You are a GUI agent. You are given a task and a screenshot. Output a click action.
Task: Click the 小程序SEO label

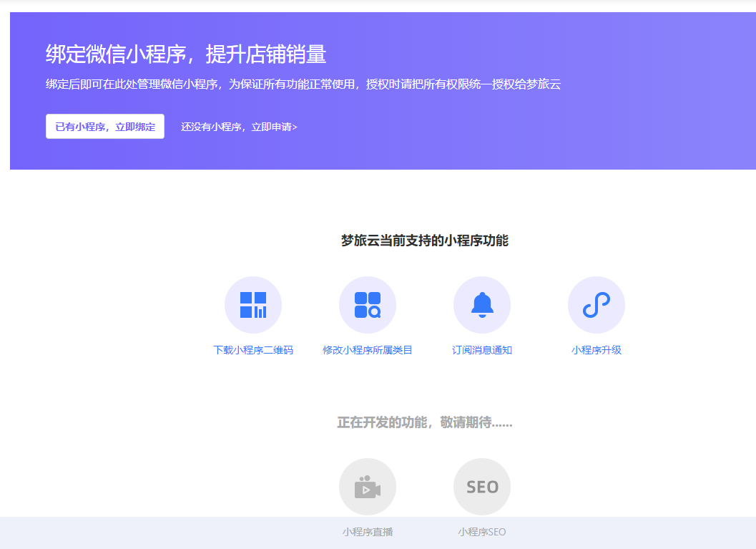point(482,532)
